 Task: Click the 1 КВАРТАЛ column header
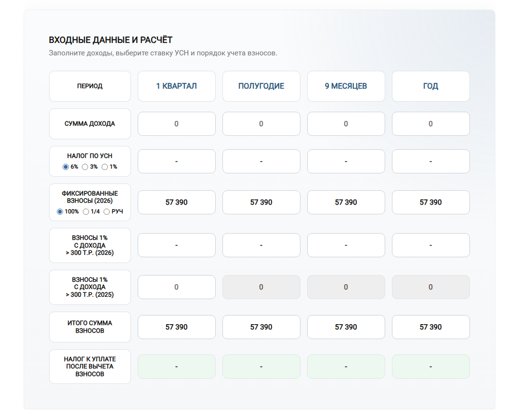coord(176,86)
